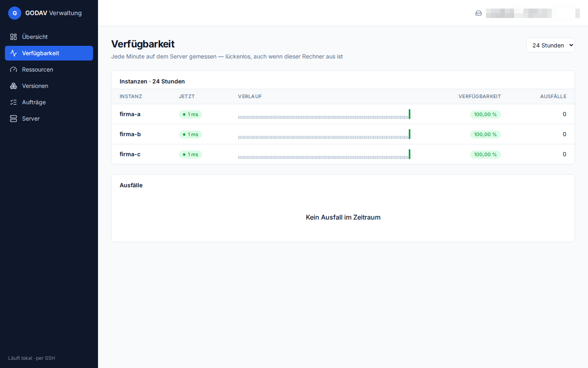Select the firma-a instance row name
588x368 pixels.
[x=130, y=114]
